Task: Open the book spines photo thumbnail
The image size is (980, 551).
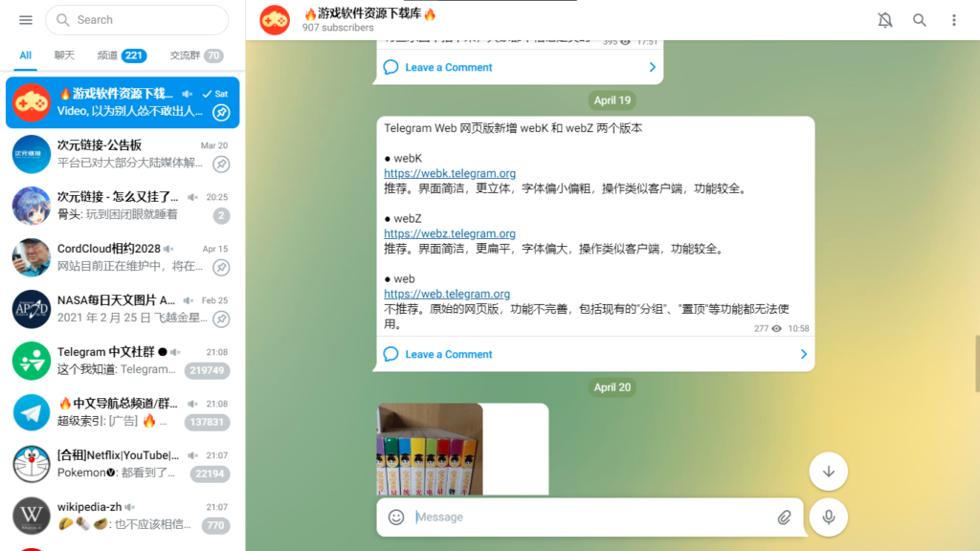Action: point(430,450)
